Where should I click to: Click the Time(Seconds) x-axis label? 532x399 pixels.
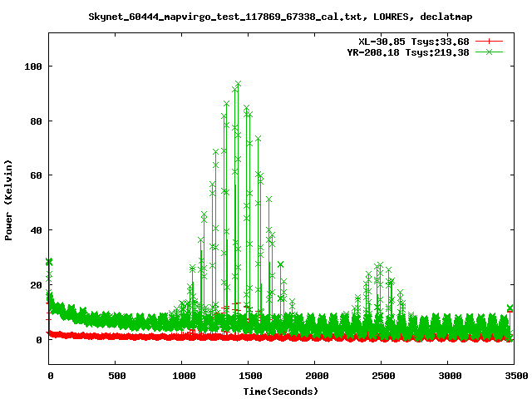tap(281, 392)
